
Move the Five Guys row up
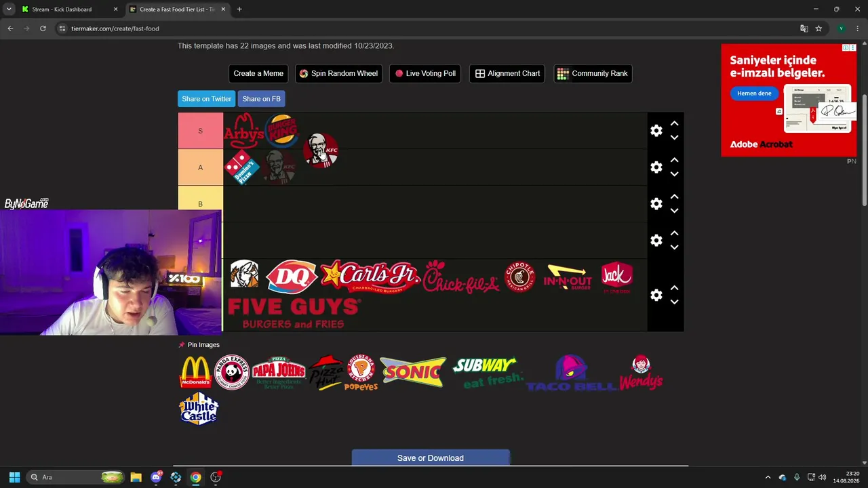[x=674, y=289]
